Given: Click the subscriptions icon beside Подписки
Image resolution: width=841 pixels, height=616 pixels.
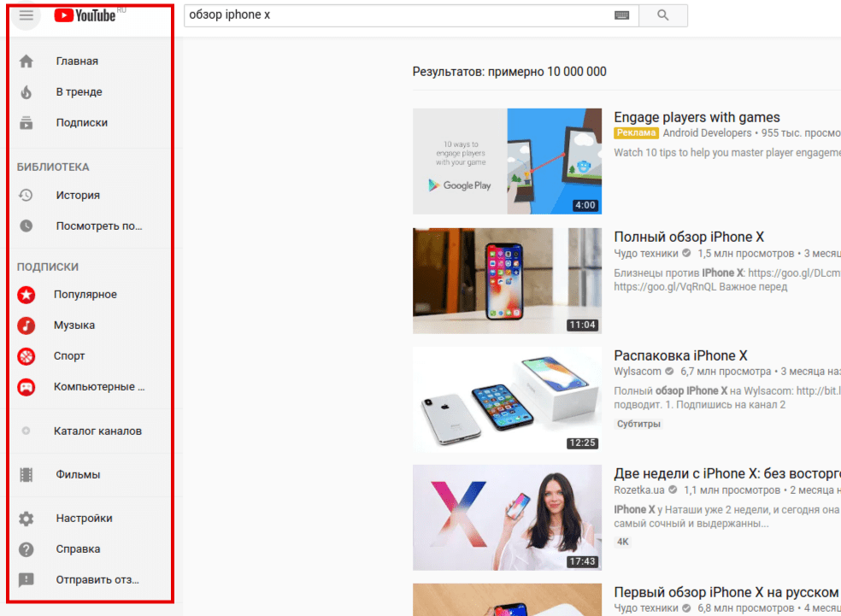Looking at the screenshot, I should 26,123.
